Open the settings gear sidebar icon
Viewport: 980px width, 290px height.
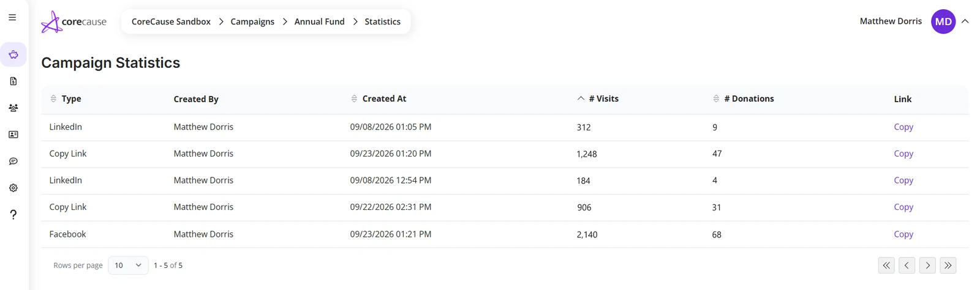(x=13, y=188)
